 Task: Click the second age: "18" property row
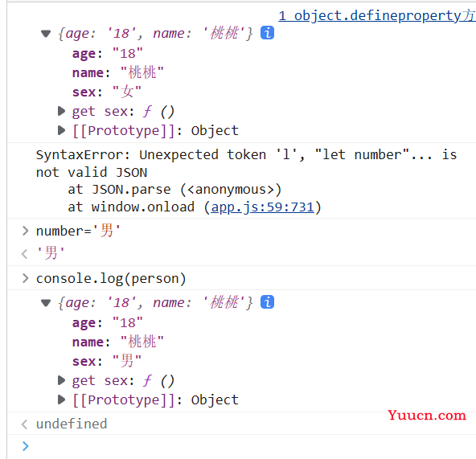tap(108, 322)
